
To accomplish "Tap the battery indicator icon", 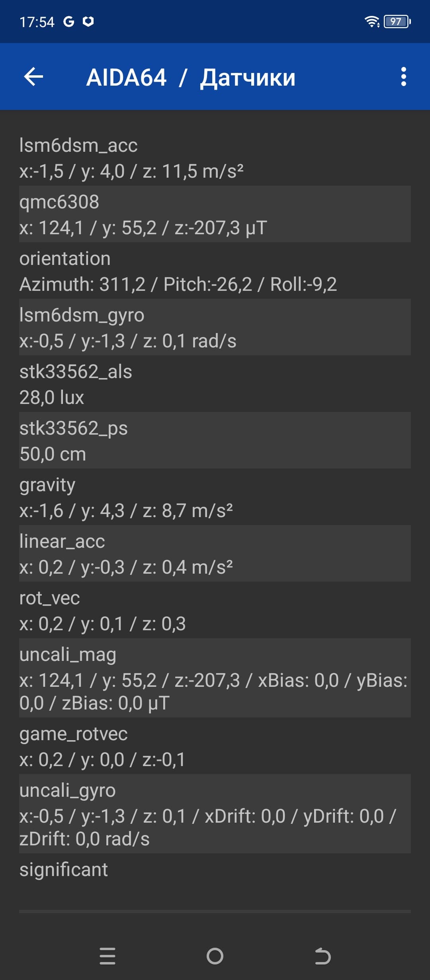I will [397, 22].
